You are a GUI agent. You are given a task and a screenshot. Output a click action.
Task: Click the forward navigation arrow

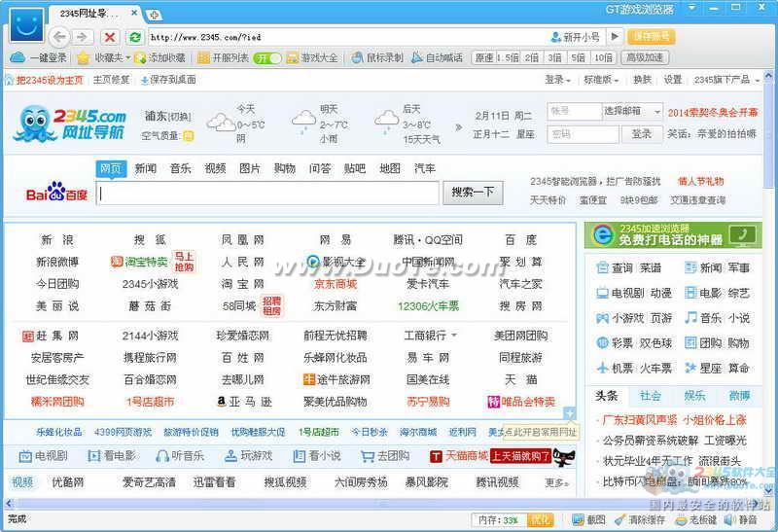83,37
